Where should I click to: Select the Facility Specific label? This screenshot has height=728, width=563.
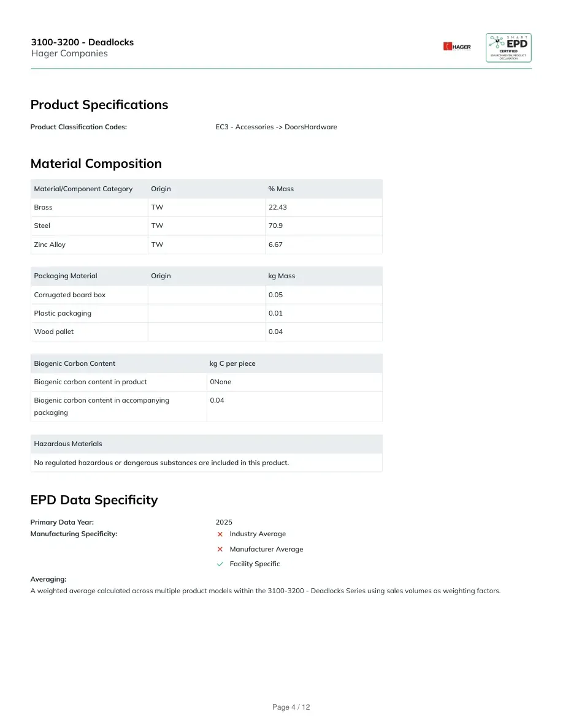click(x=255, y=564)
